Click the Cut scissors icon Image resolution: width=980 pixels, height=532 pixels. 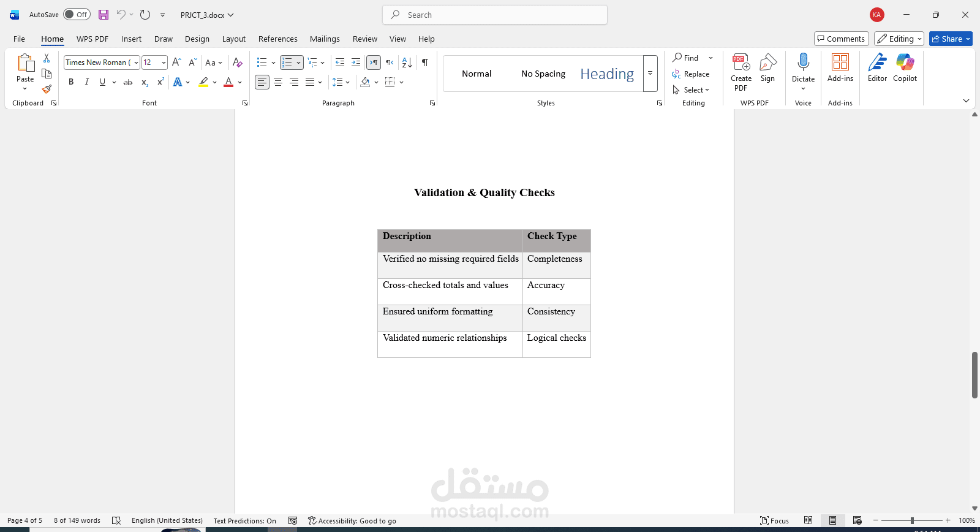tap(47, 58)
